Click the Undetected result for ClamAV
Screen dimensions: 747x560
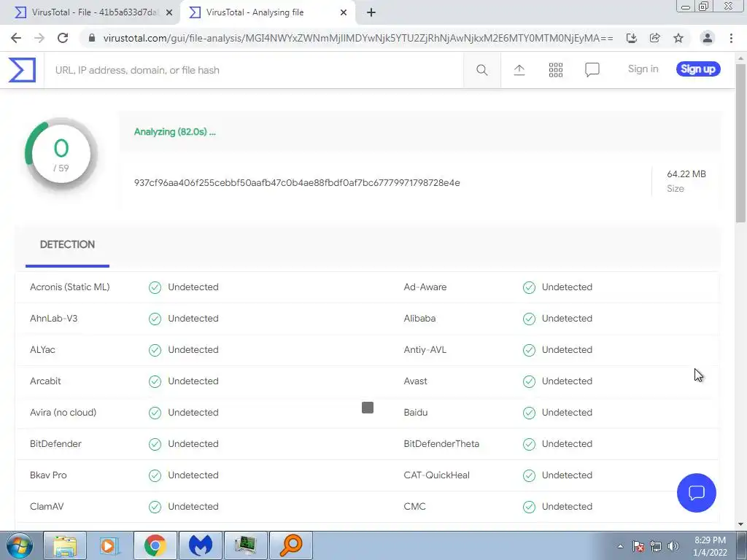pos(193,507)
